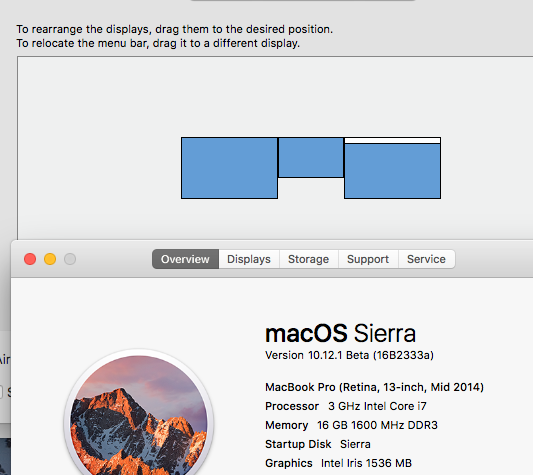533x475 pixels.
Task: Click 'MacBook Pro (Retina, 13-inch, Mid 2014)' text
Action: coord(374,387)
